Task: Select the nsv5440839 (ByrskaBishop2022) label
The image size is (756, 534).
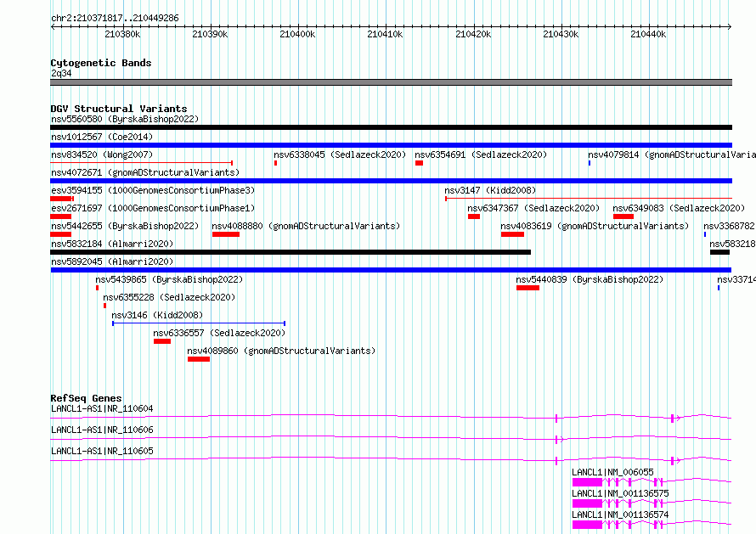Action: pyautogui.click(x=590, y=279)
